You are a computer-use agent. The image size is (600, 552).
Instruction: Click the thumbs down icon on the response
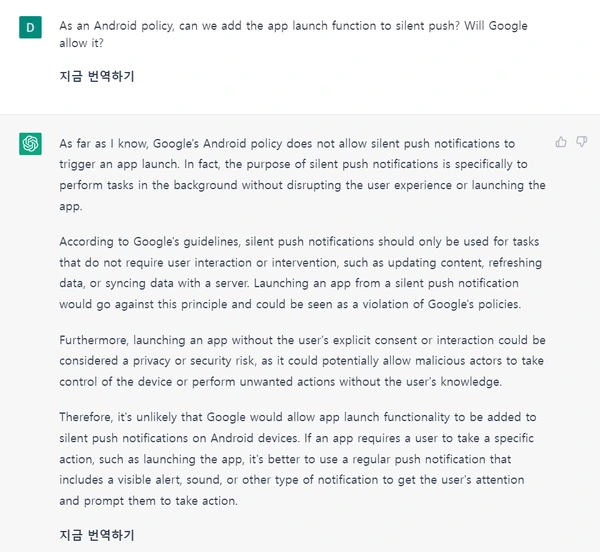582,143
